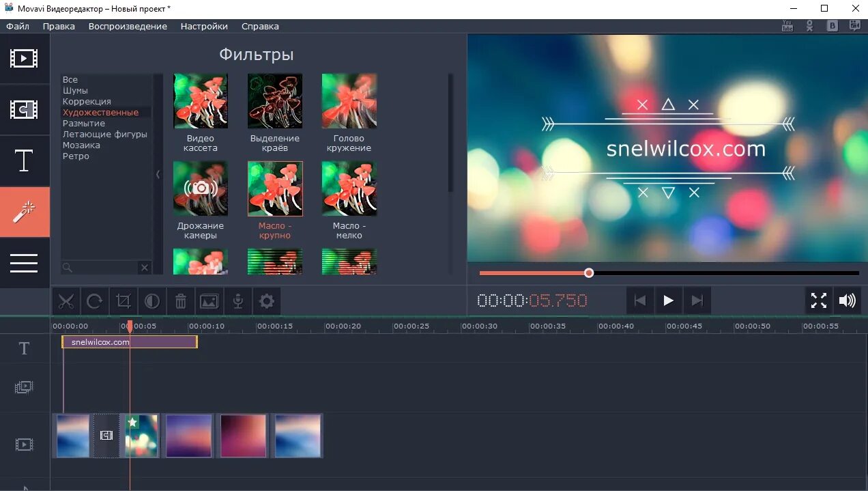
Task: Select the first video clip on timeline
Action: coord(73,435)
